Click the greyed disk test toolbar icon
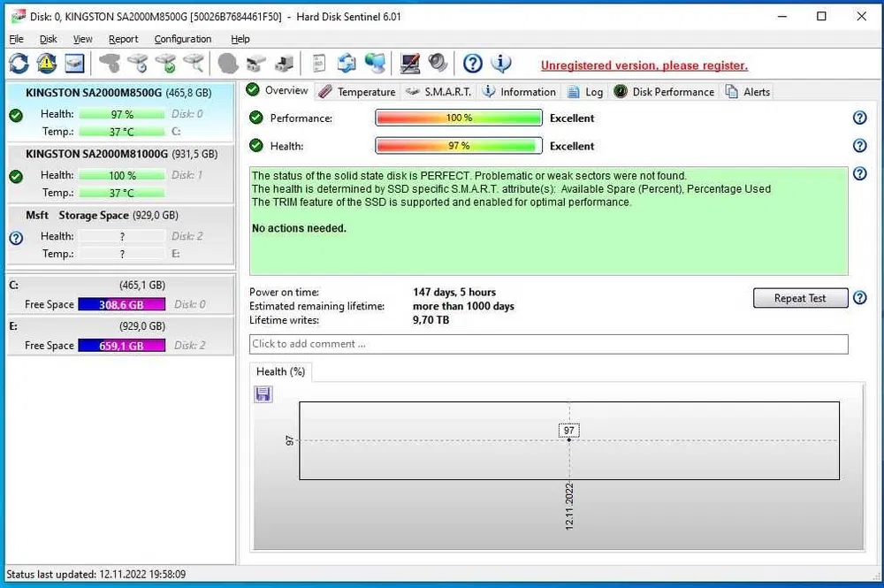 pyautogui.click(x=110, y=63)
